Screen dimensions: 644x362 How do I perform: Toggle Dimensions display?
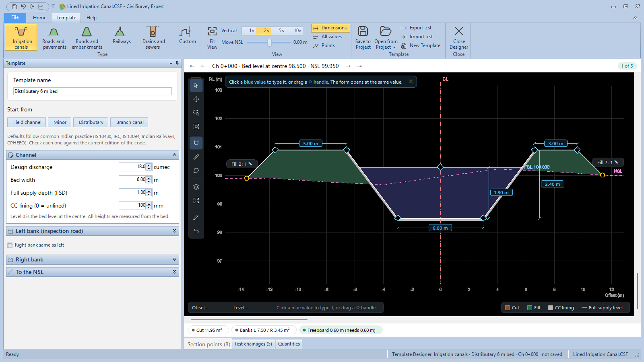click(330, 28)
